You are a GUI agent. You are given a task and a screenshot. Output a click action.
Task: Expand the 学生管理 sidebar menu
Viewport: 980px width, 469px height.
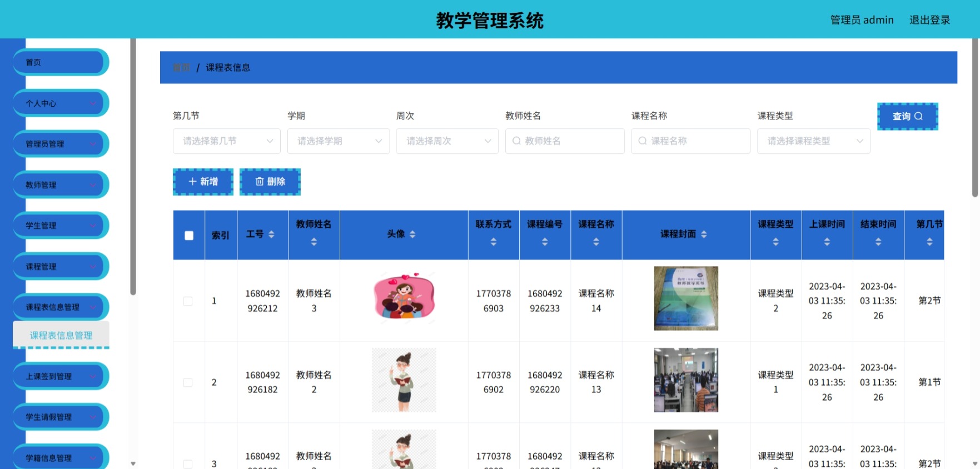pyautogui.click(x=61, y=226)
